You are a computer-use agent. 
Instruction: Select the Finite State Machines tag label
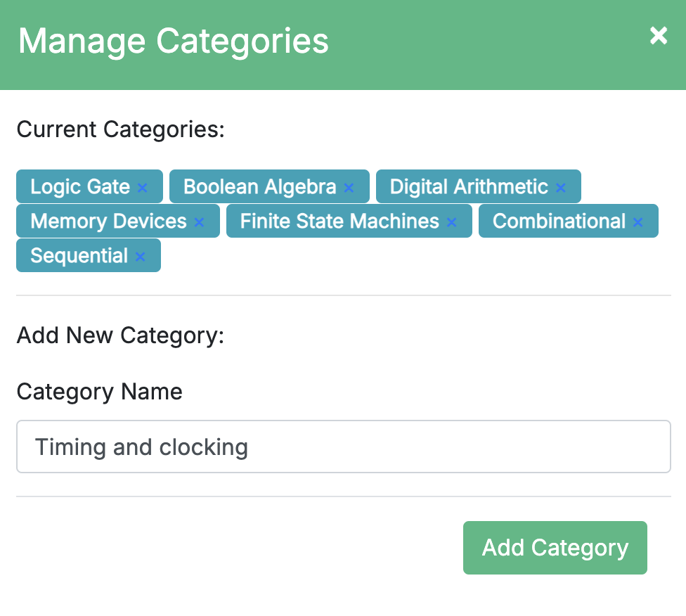point(339,222)
